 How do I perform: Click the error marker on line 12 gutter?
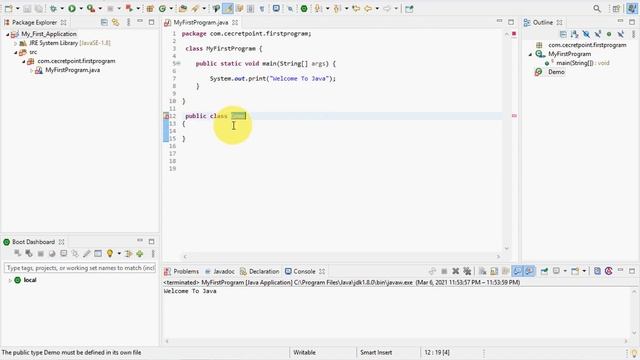(166, 116)
